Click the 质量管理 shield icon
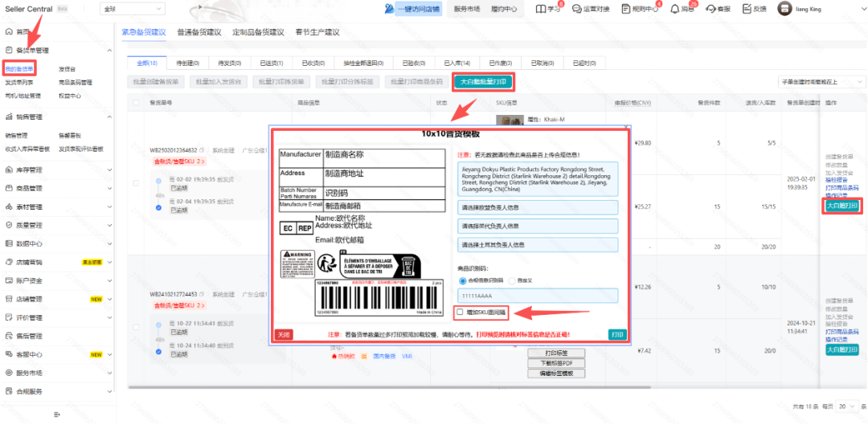The height and width of the screenshot is (425, 868). pos(9,225)
